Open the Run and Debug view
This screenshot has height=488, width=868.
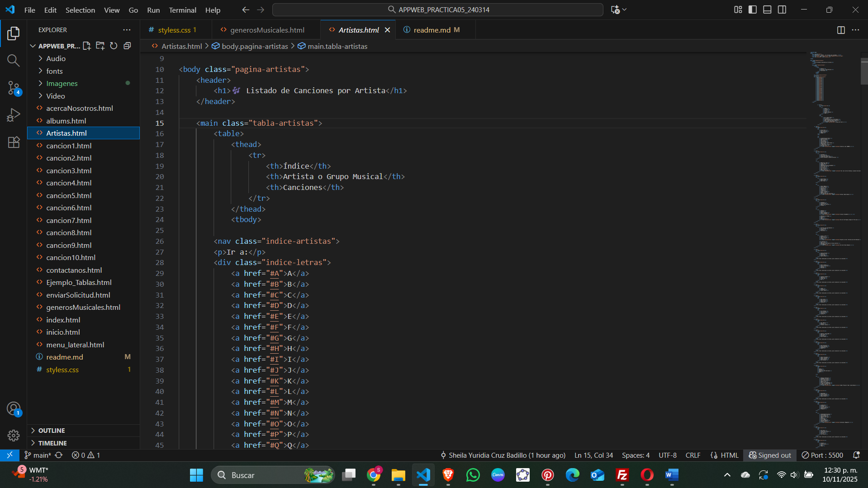click(14, 115)
